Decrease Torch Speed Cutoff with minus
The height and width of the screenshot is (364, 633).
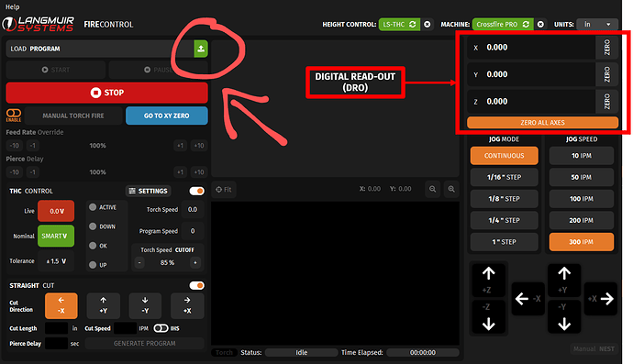click(139, 263)
